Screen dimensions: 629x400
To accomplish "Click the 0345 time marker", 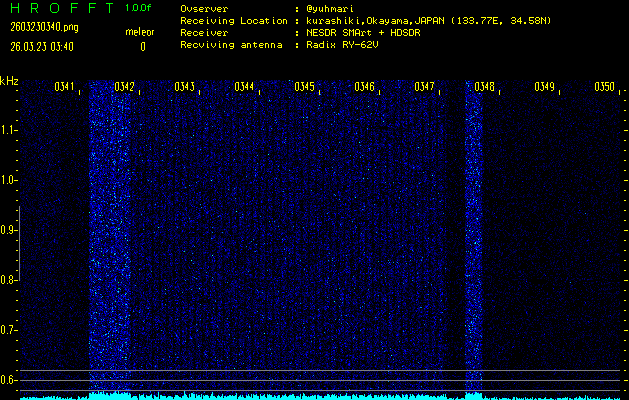I will point(304,87).
